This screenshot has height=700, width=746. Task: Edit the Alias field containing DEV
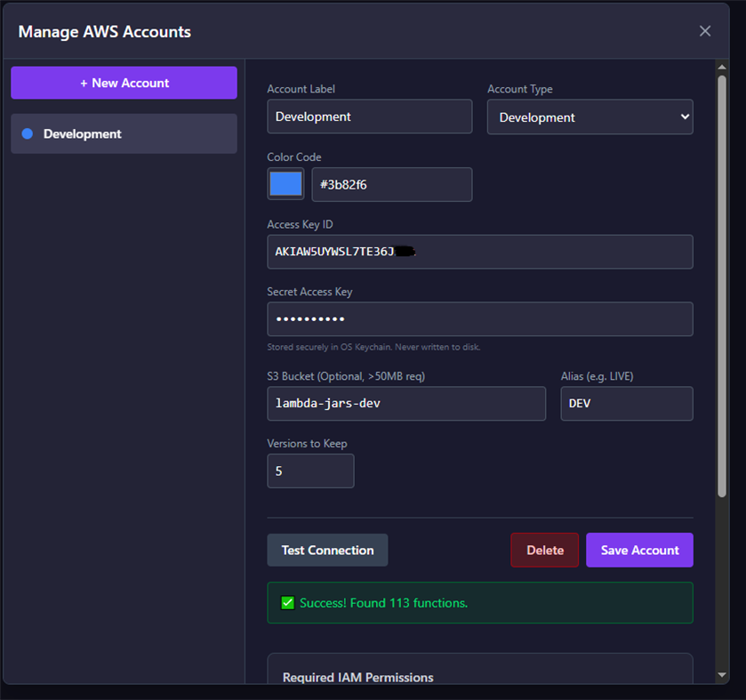[x=627, y=404]
